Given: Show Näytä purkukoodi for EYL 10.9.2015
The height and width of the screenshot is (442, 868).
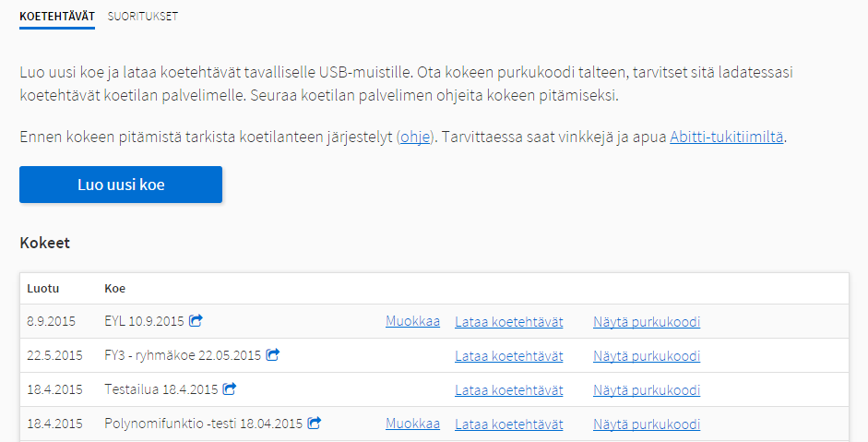Looking at the screenshot, I should click(x=647, y=322).
